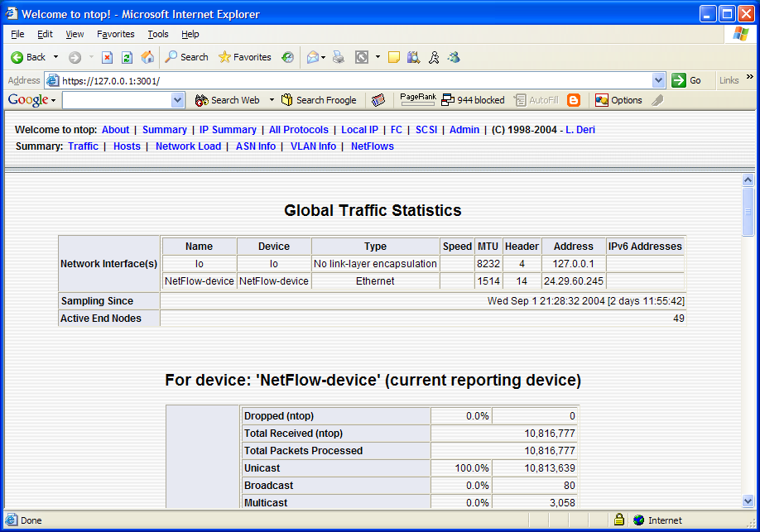Click the PageRank indicator icon
760x532 pixels.
coord(417,99)
